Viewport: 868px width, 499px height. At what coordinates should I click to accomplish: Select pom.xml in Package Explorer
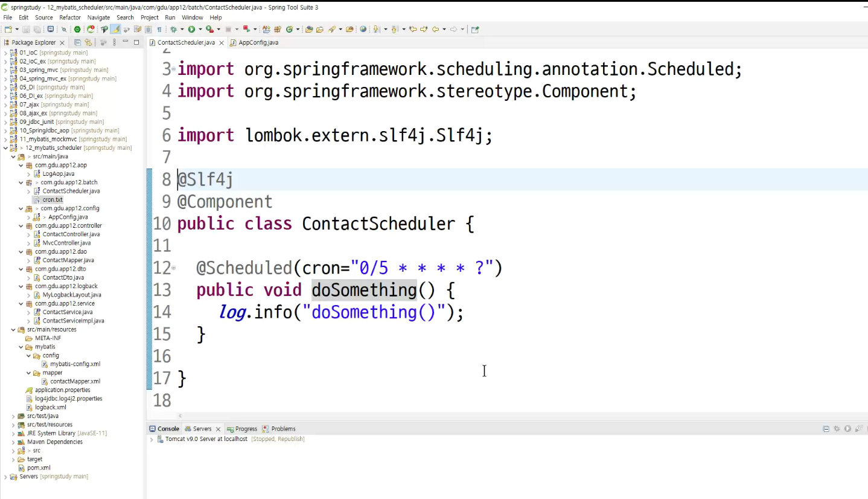click(x=39, y=468)
